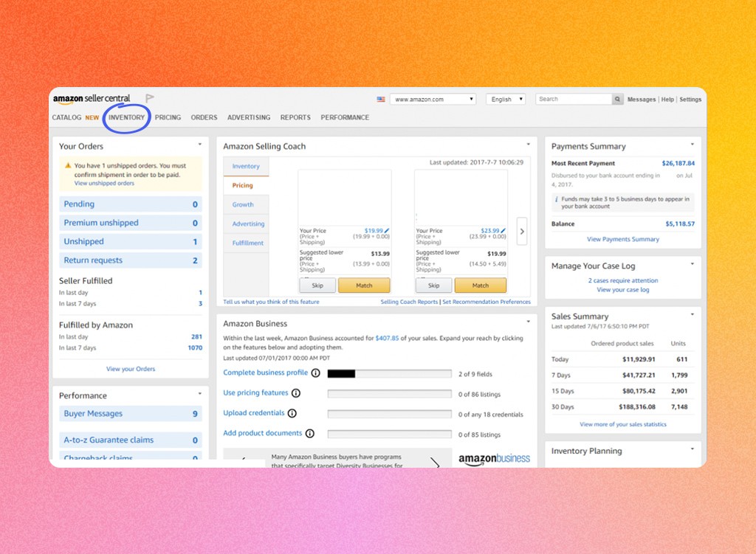This screenshot has width=756, height=554.
Task: Collapse the Manage Your Case Log arrow
Action: click(x=693, y=264)
